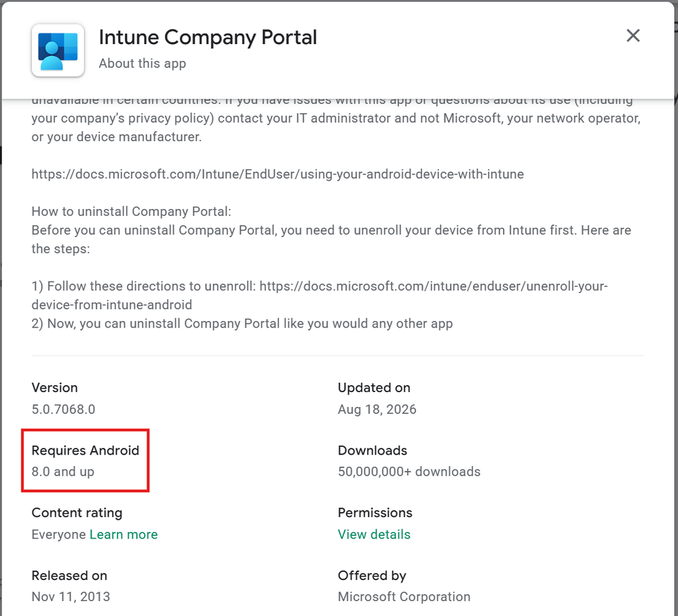The image size is (678, 616).
Task: Click the Intune Company Portal title
Action: point(208,37)
